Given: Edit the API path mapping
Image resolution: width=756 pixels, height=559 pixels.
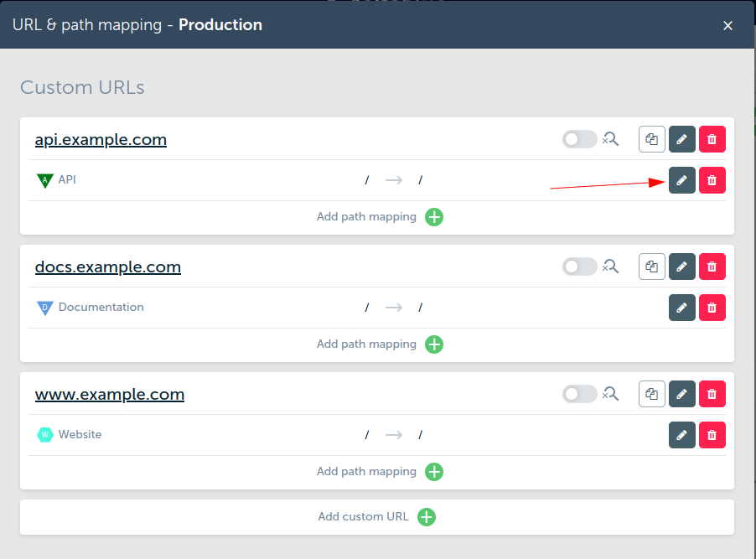Looking at the screenshot, I should [681, 180].
